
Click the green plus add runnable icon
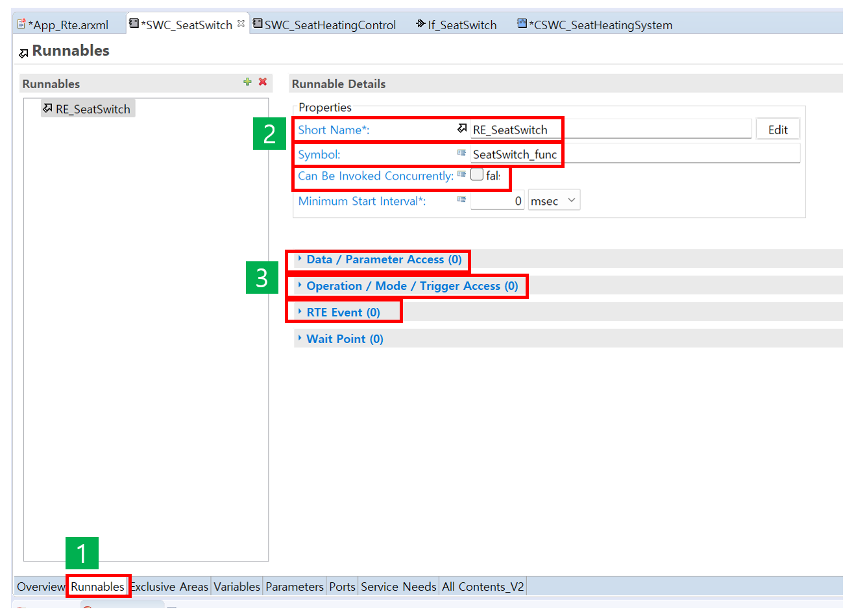(247, 82)
